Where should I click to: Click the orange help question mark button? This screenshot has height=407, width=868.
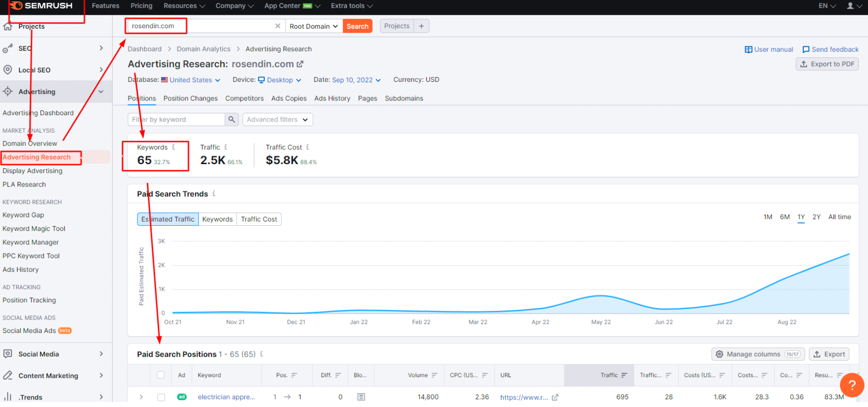click(x=852, y=385)
